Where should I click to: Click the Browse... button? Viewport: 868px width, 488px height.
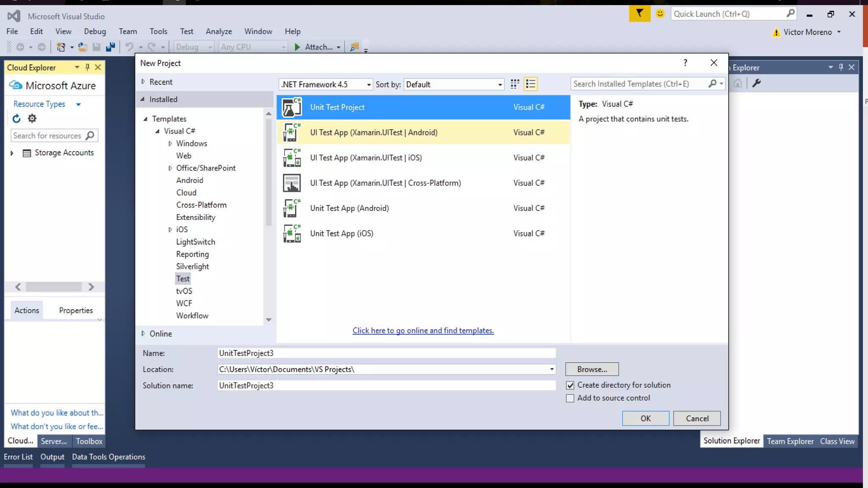[x=592, y=369]
